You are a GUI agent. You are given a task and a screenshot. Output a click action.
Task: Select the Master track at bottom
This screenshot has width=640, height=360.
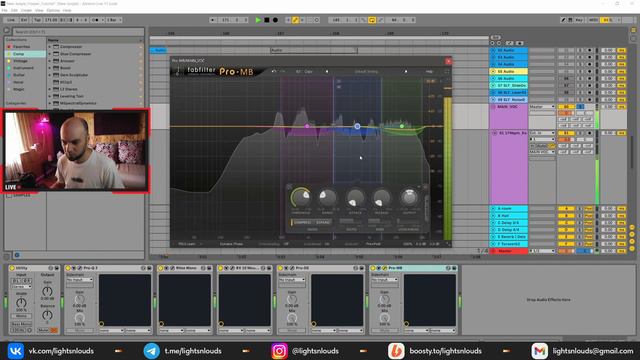coord(509,251)
